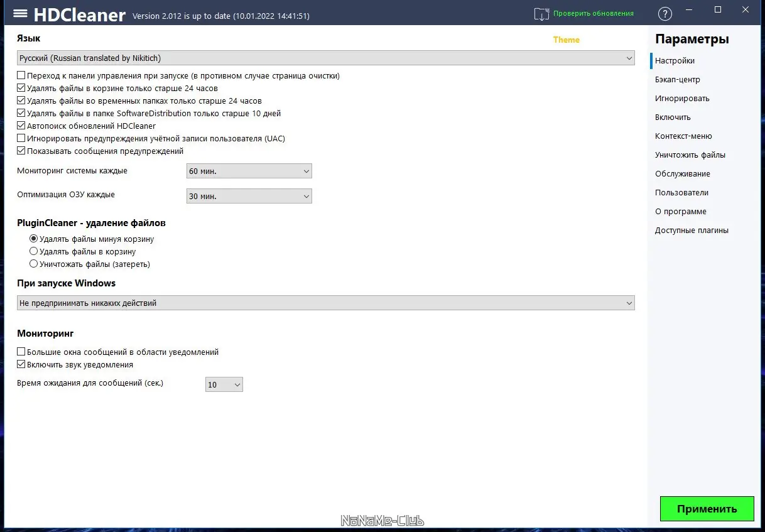This screenshot has width=765, height=532.
Task: Open Контекст-меню section
Action: (x=683, y=136)
